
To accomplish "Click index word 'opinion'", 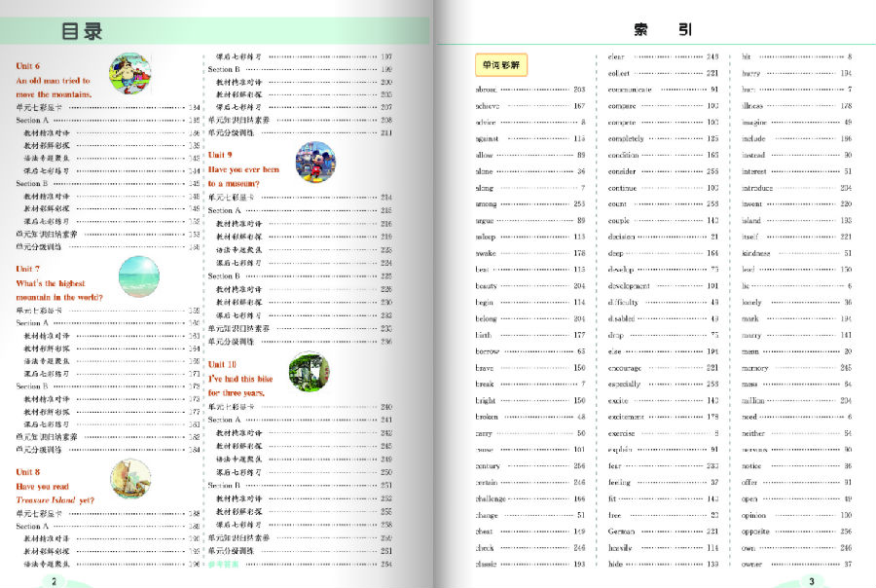I will pos(753,515).
